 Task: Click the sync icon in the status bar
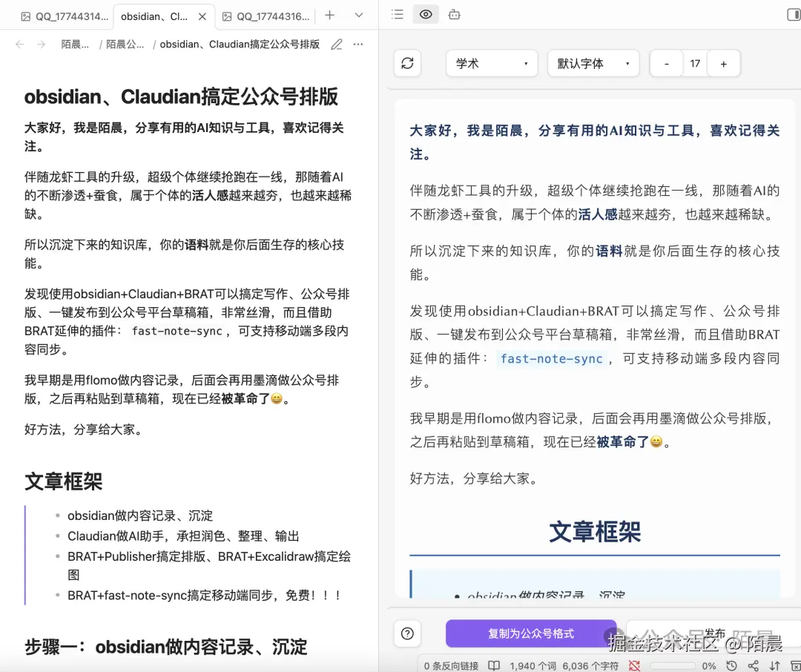point(634,665)
